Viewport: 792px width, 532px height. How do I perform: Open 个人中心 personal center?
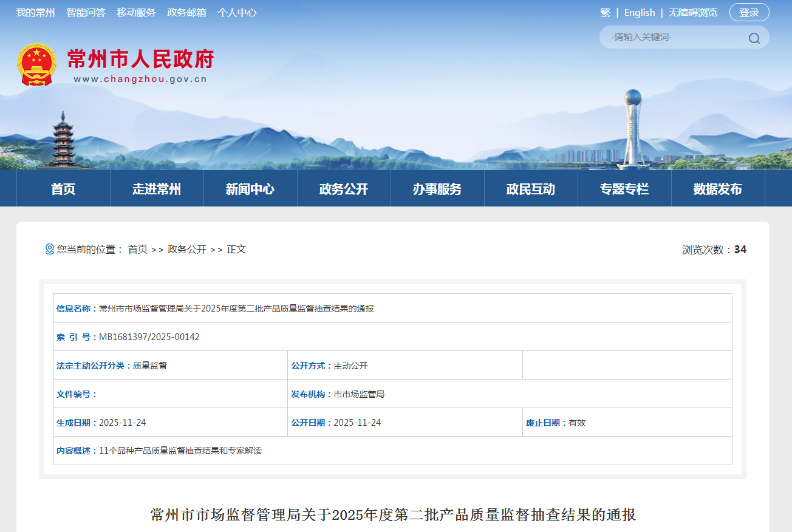coord(237,13)
